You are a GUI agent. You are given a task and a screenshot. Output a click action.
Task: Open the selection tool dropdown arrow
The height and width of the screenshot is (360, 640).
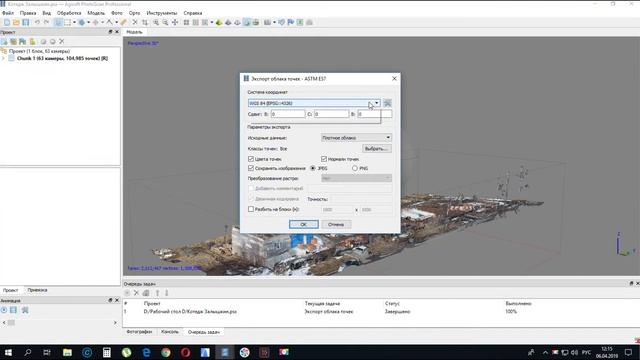[x=74, y=22]
